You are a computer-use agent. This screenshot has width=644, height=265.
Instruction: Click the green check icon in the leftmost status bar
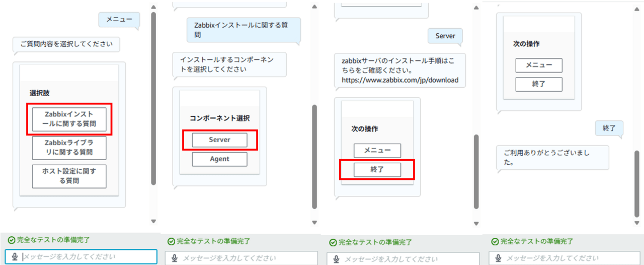(x=11, y=240)
